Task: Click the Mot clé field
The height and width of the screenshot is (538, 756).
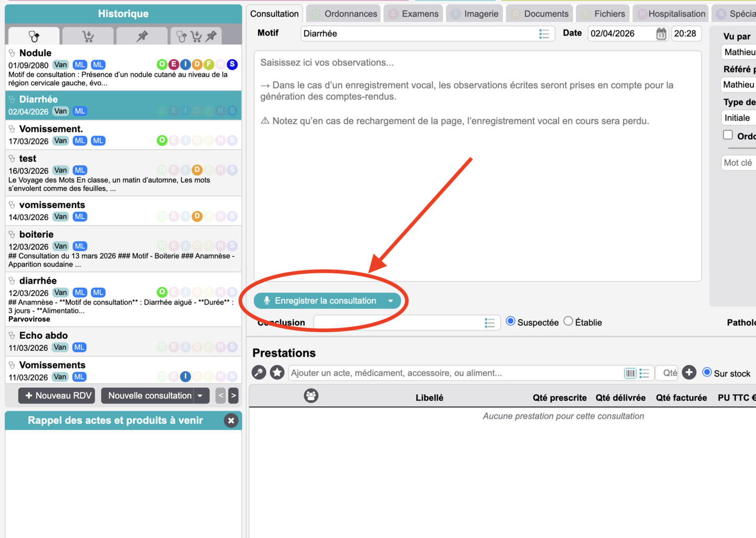Action: [739, 163]
